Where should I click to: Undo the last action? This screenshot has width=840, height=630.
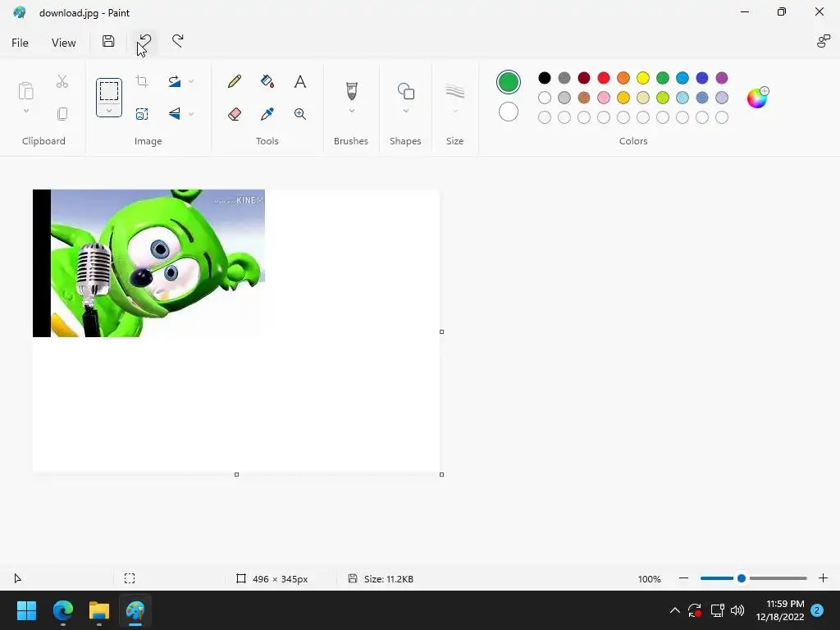(144, 41)
